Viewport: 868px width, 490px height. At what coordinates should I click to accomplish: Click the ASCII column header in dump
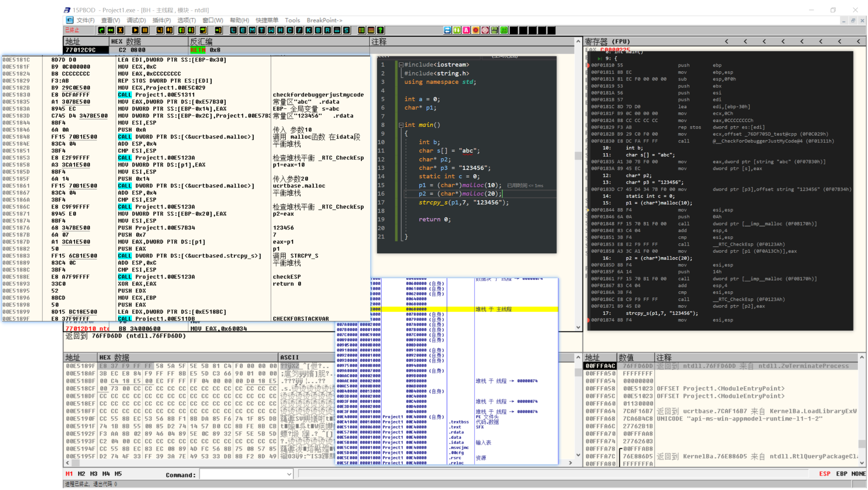[307, 358]
